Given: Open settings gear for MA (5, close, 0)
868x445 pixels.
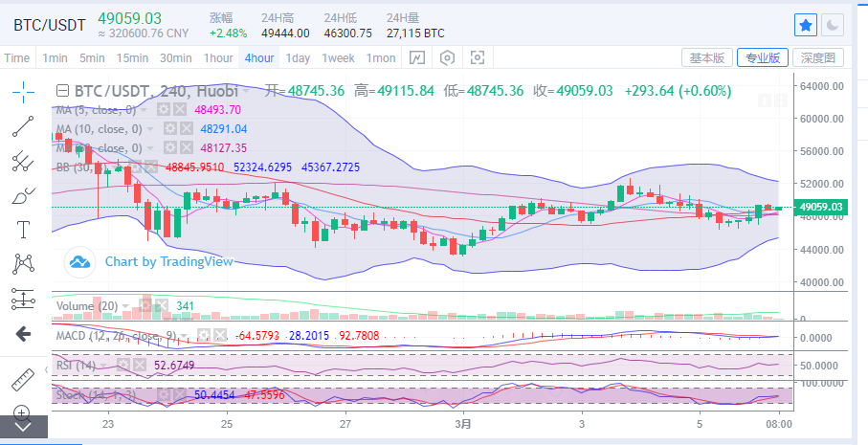Looking at the screenshot, I should click(163, 110).
